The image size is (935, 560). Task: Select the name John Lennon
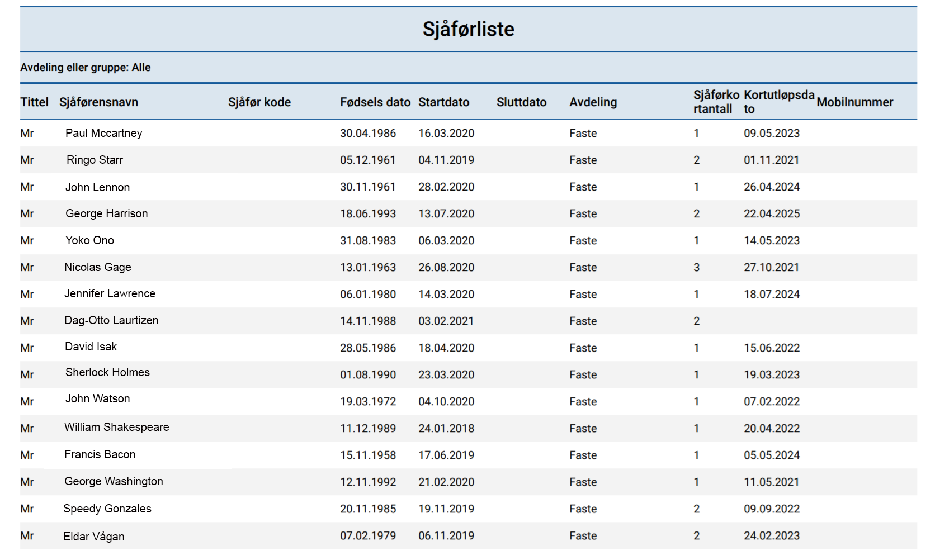tap(97, 187)
